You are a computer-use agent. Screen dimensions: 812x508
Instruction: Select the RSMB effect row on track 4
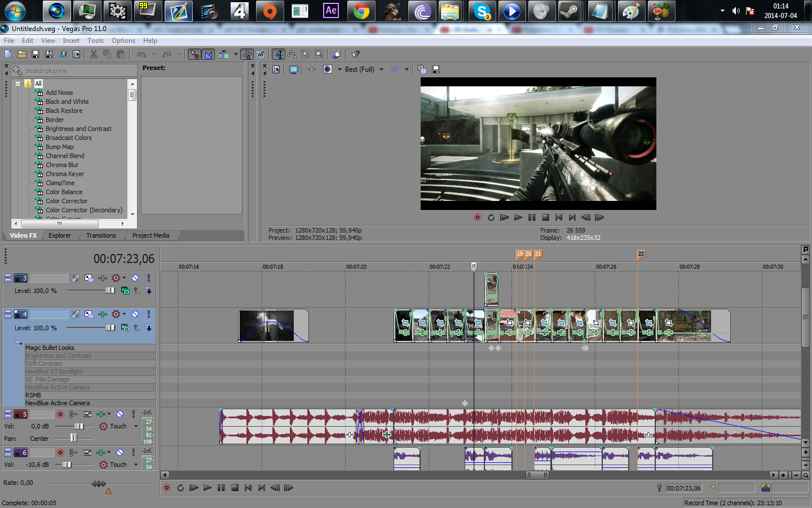pos(90,395)
